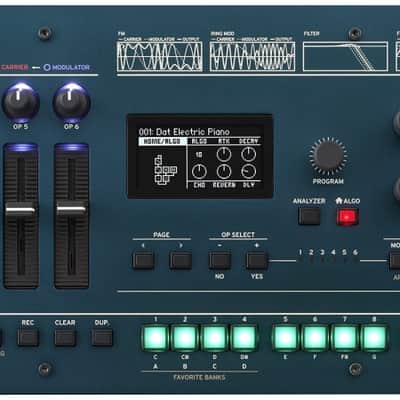Select next operator with OP SELECT + / YES
This screenshot has height=400, width=400.
[x=257, y=260]
